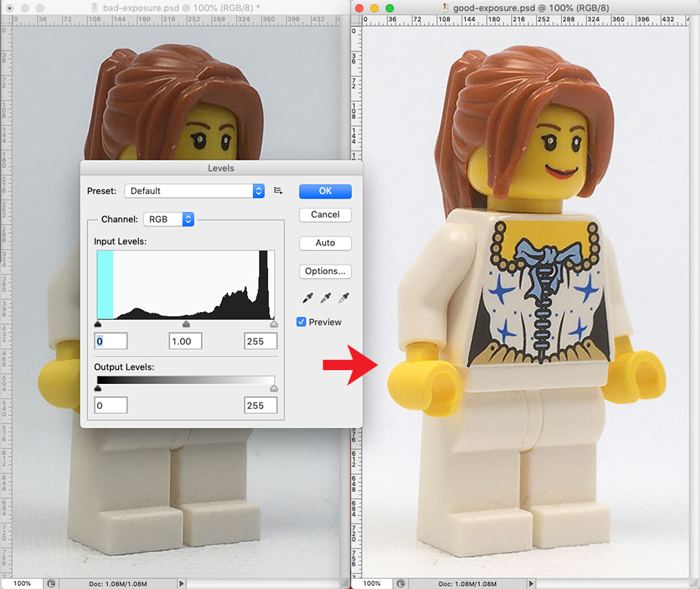Open the Auto Color Correction Options
Image resolution: width=700 pixels, height=589 pixels.
[325, 271]
